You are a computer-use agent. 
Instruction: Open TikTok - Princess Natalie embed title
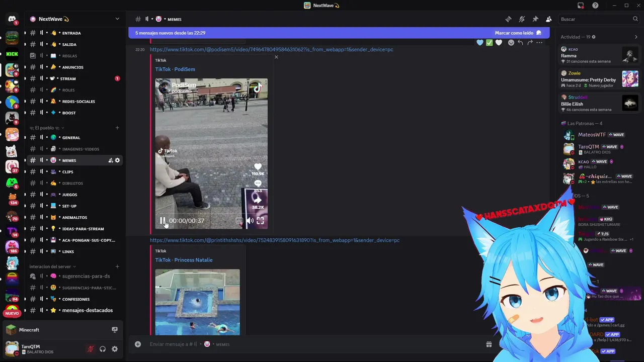(x=184, y=260)
